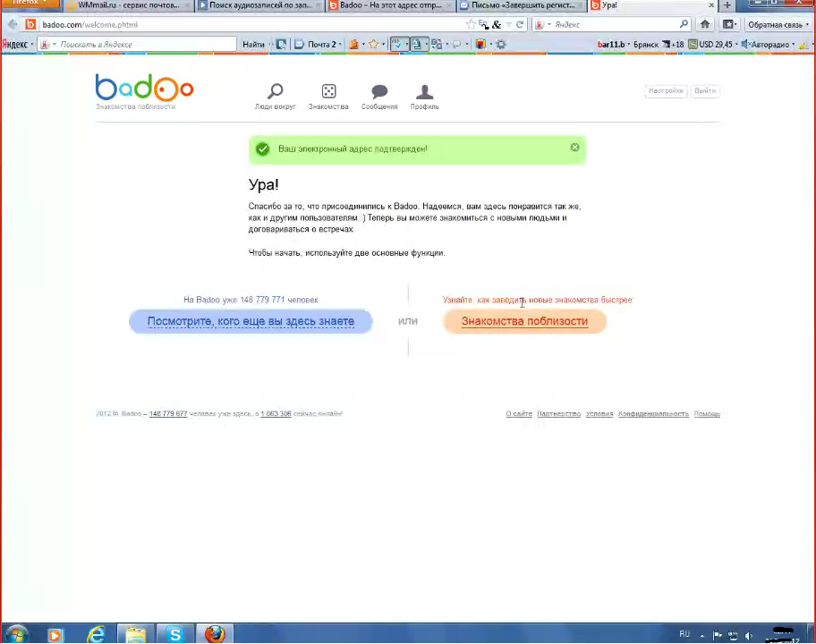The width and height of the screenshot is (816, 644).
Task: Switch to Поиск аудиозаписей tab
Action: pyautogui.click(x=259, y=5)
